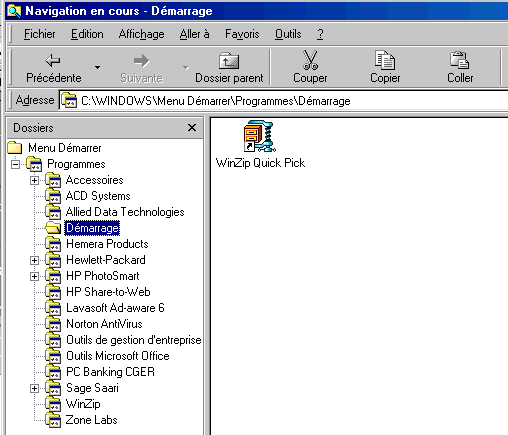
Task: Click the Norton AntiVirus folder icon
Action: pyautogui.click(x=53, y=324)
